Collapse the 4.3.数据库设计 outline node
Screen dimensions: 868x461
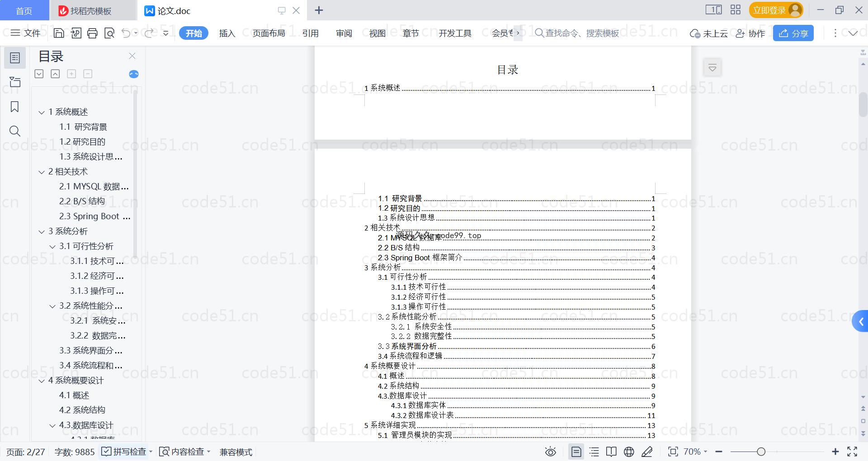coord(52,425)
